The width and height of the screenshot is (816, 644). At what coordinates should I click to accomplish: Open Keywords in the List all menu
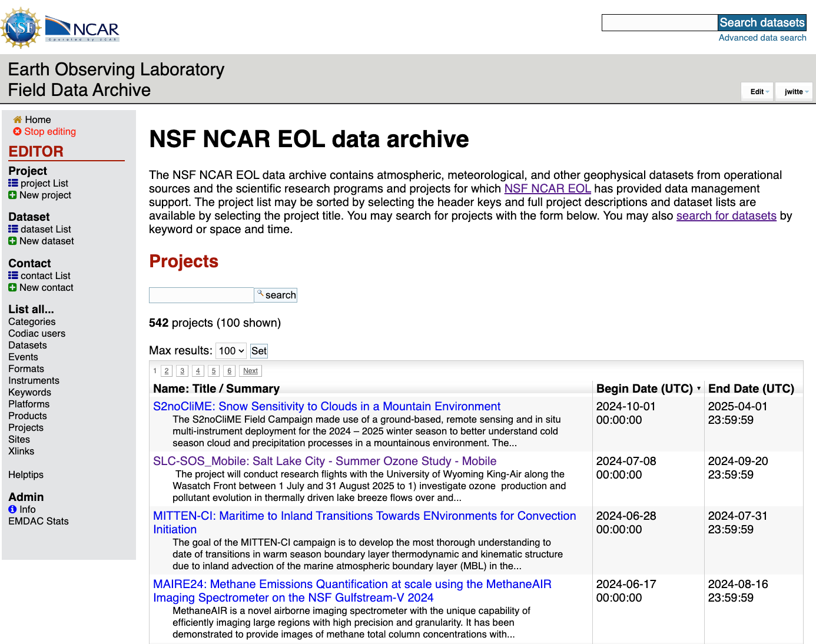click(29, 392)
